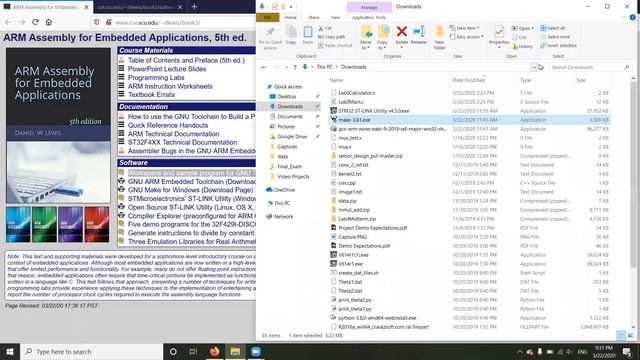The width and height of the screenshot is (640, 360).
Task: Open Task View on taskbar
Action: (x=193, y=351)
